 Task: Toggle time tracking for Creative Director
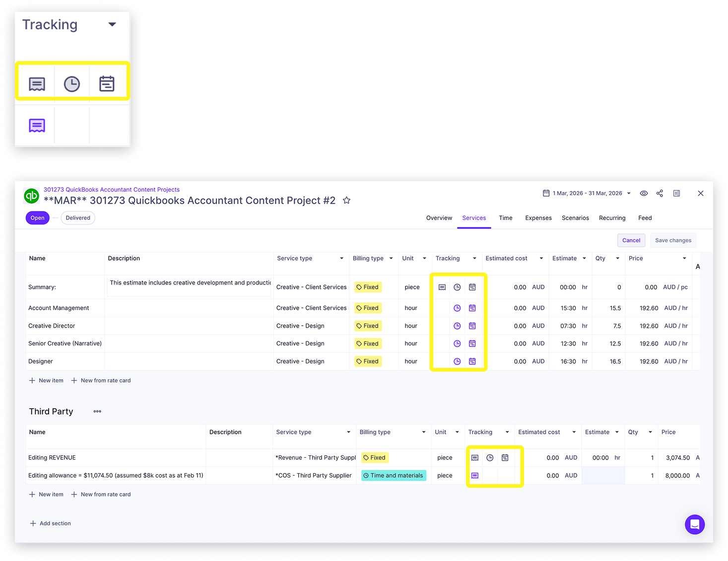click(457, 326)
